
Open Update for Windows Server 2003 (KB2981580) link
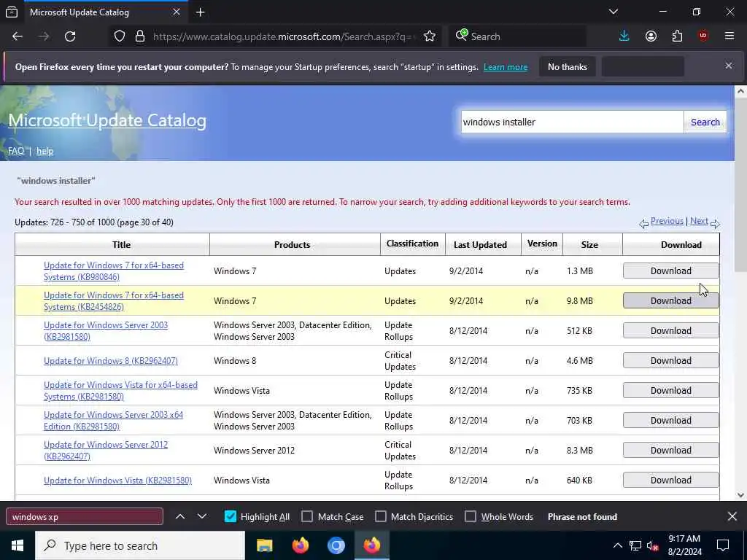point(106,330)
